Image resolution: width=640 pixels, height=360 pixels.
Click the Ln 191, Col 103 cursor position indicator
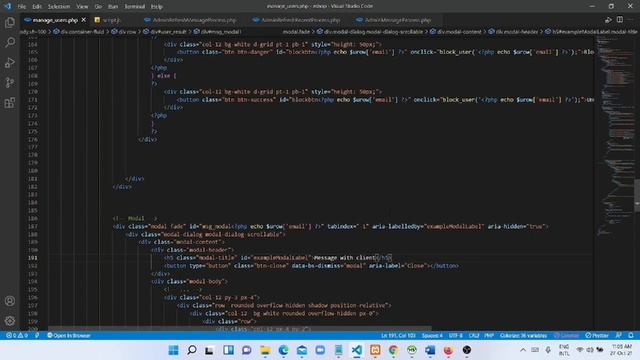click(x=398, y=336)
